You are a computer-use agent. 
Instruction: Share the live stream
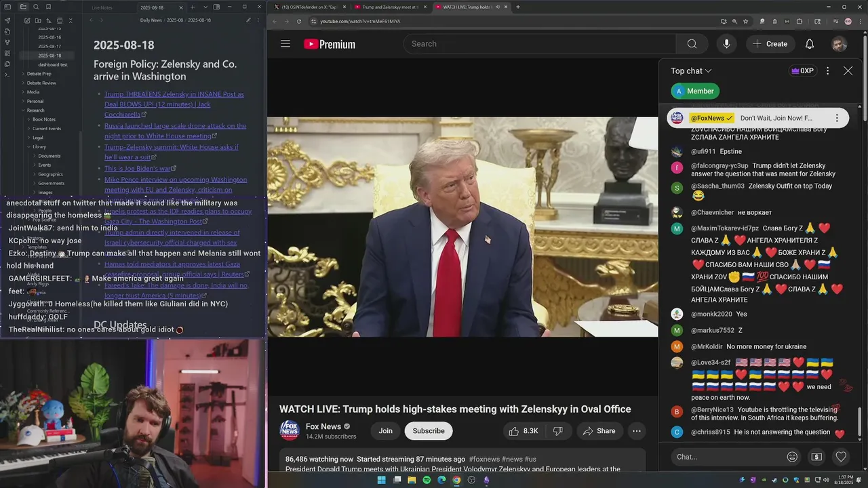click(x=599, y=431)
